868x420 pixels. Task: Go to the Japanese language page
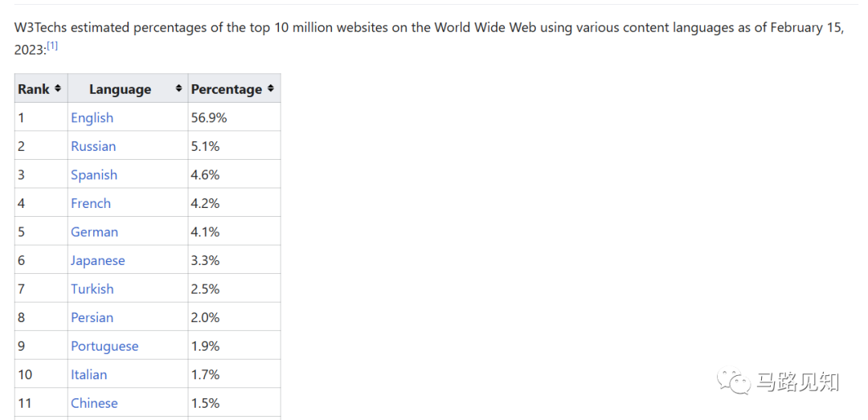[98, 261]
